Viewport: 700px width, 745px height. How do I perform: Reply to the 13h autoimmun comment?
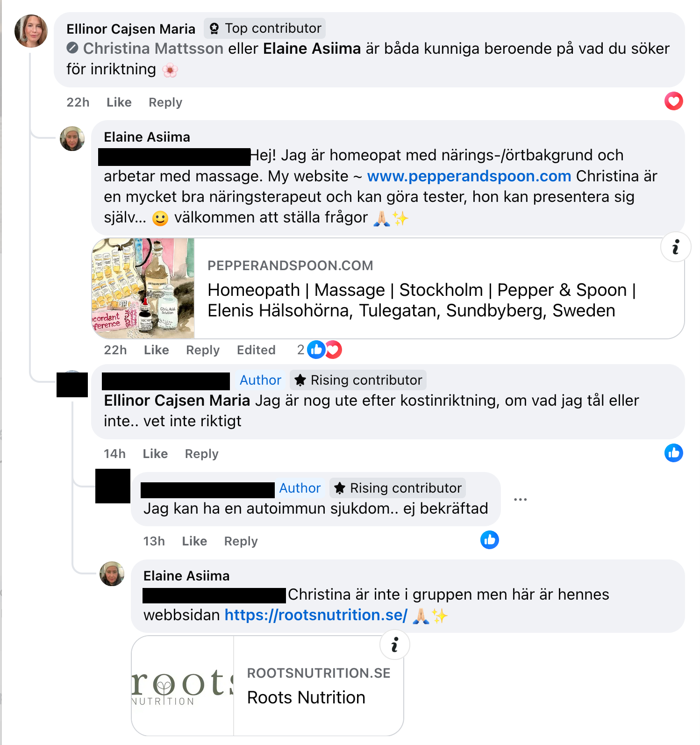(x=241, y=541)
